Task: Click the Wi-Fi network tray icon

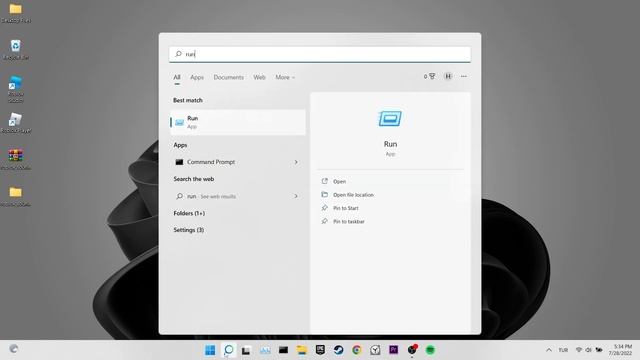Action: [x=579, y=350]
